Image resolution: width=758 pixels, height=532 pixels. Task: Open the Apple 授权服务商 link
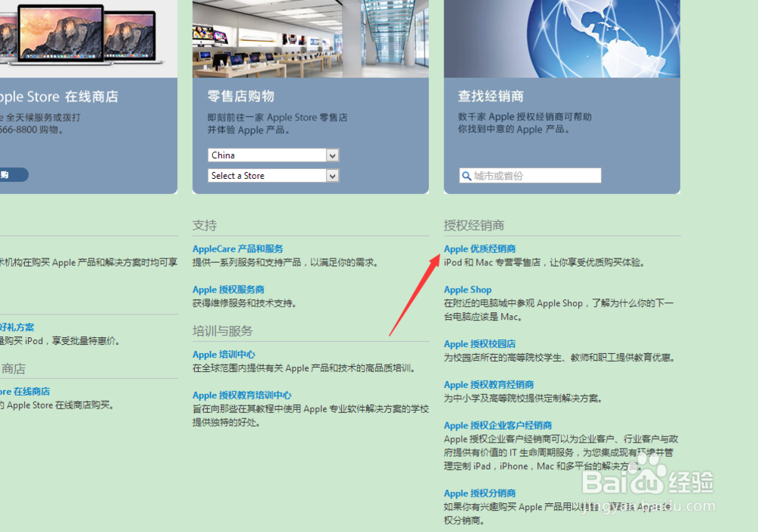click(x=228, y=289)
